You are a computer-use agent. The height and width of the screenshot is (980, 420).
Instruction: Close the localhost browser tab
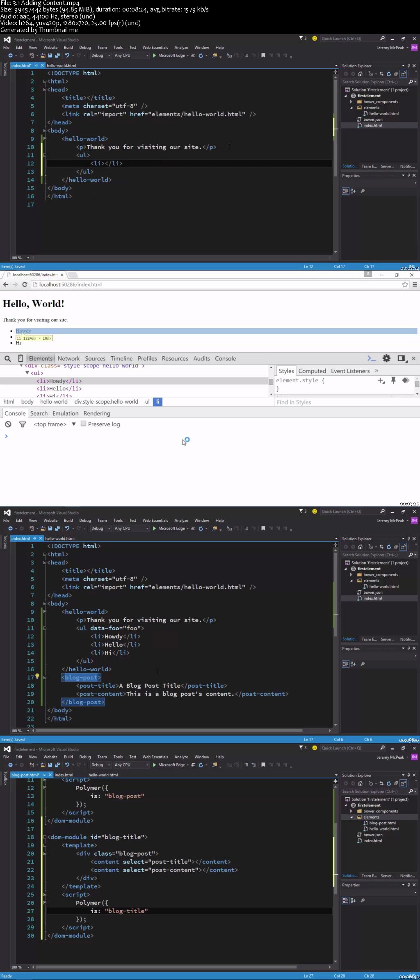pos(62,275)
